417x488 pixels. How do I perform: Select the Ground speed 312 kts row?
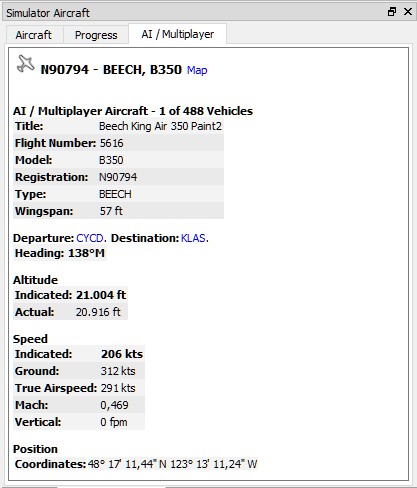79,371
